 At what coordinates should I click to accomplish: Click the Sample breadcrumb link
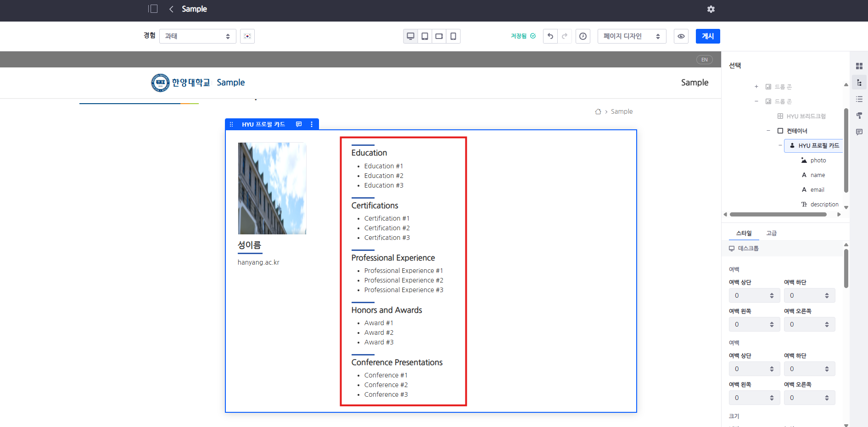pyautogui.click(x=622, y=111)
